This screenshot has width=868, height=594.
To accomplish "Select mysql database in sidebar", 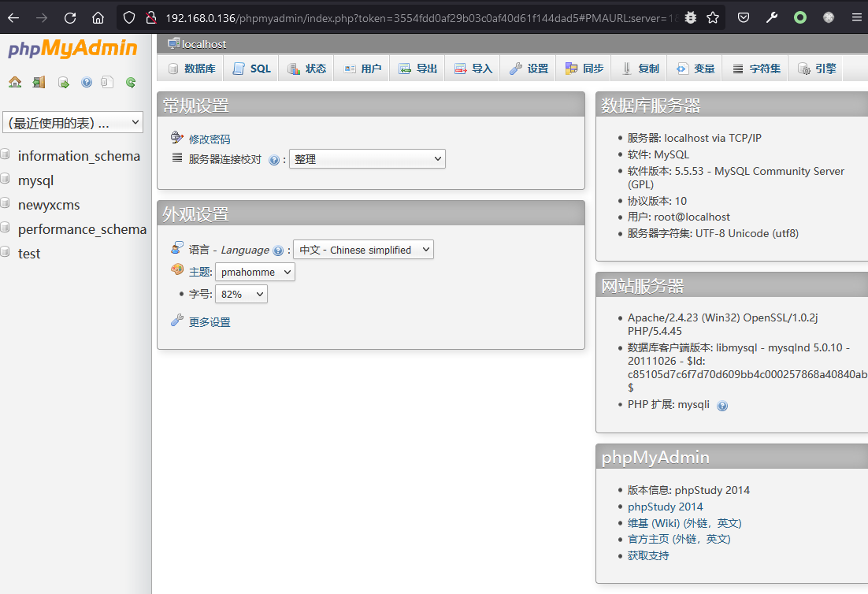I will (x=35, y=180).
